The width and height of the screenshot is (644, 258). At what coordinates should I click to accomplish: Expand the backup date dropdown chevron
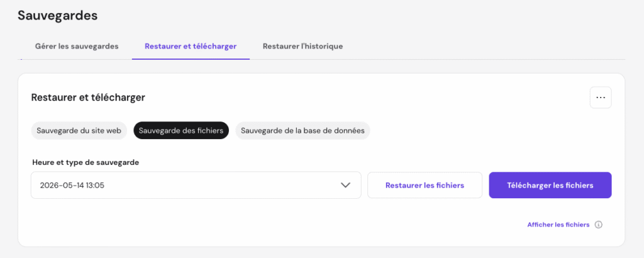tap(345, 185)
